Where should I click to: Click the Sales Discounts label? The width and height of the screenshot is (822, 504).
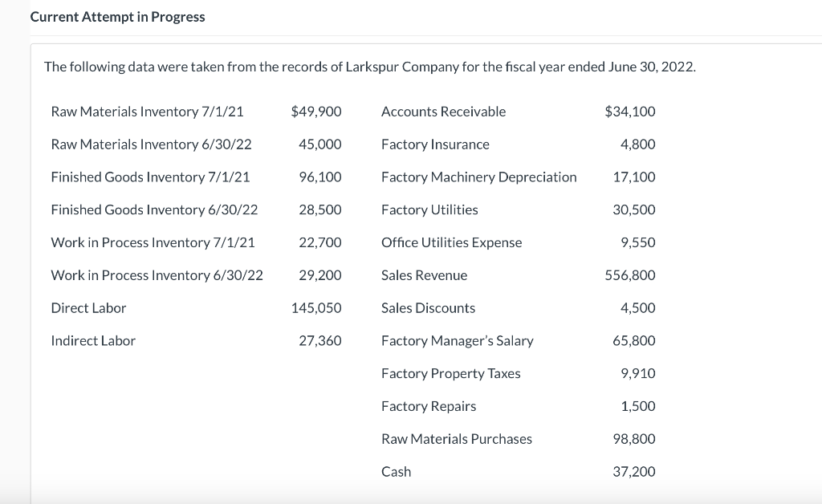pyautogui.click(x=428, y=308)
